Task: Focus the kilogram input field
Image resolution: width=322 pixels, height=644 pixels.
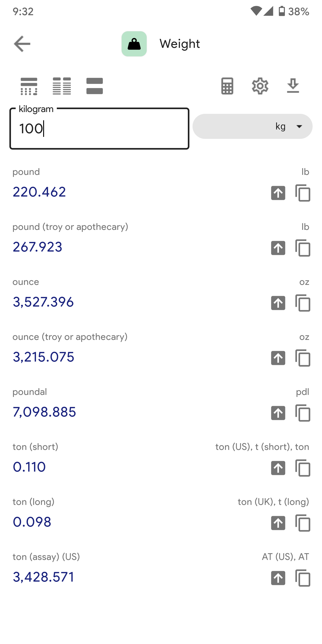Action: (x=99, y=129)
